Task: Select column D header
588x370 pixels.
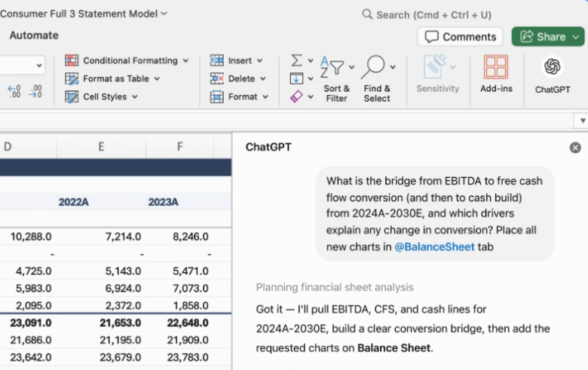Action: click(28, 147)
